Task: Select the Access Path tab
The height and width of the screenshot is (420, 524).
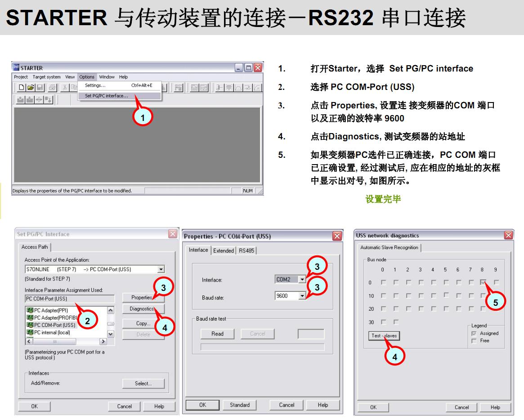Action: tap(35, 247)
